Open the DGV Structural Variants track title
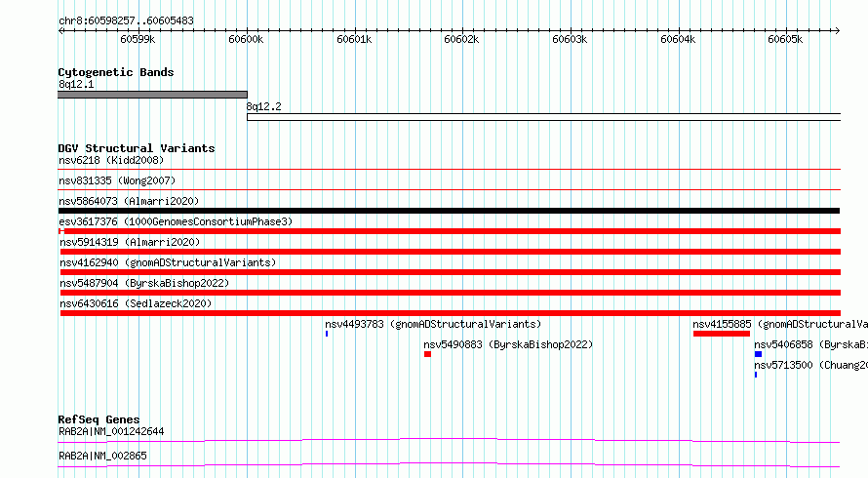The width and height of the screenshot is (868, 478). (x=137, y=148)
